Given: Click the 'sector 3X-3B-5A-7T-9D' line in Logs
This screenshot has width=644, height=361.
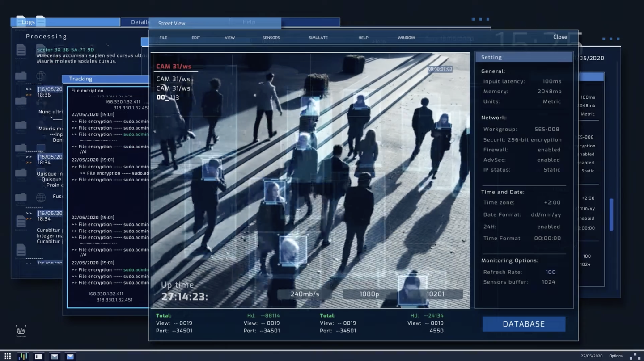Looking at the screenshot, I should pos(65,50).
